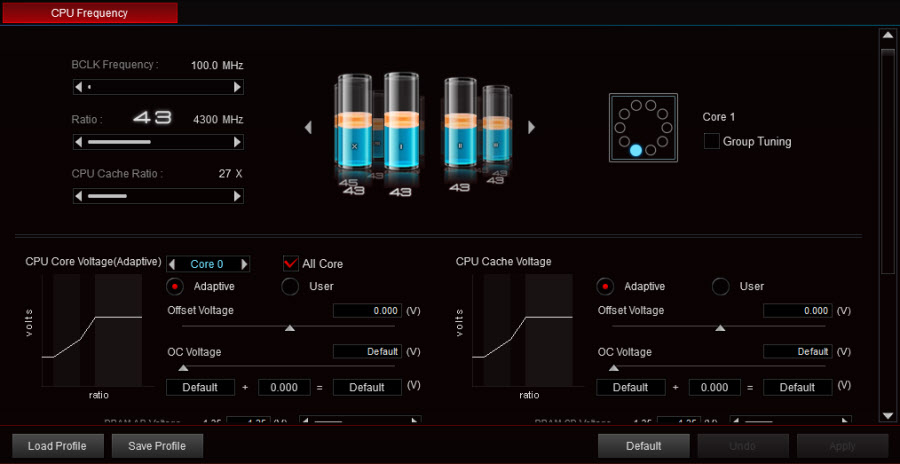The image size is (900, 464).
Task: Open the CPU Frequency tab
Action: tap(89, 13)
